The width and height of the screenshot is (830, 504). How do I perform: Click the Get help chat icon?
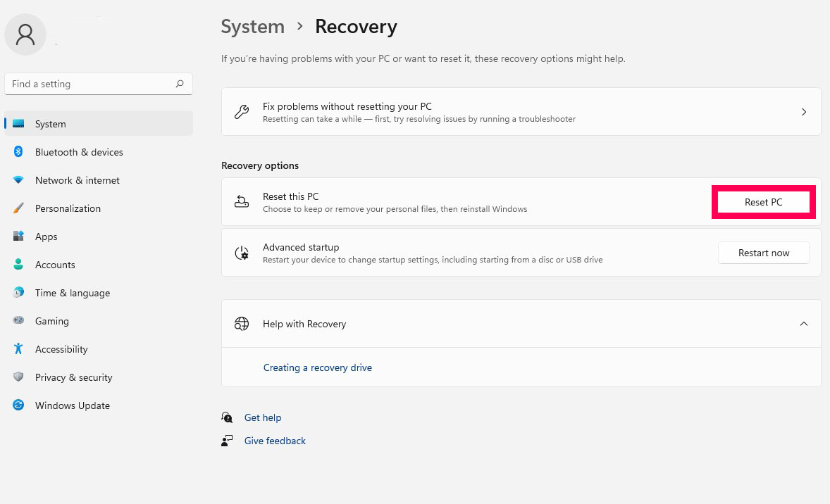(x=227, y=417)
